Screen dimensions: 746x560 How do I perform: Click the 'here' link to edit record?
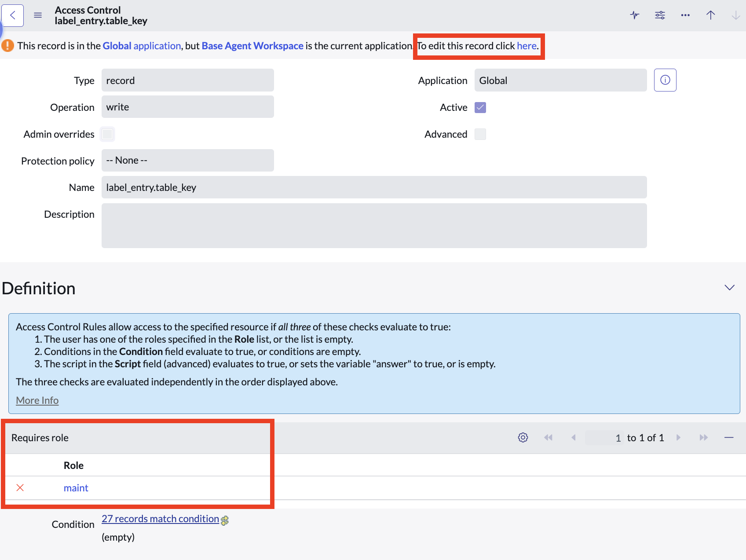[x=527, y=46]
